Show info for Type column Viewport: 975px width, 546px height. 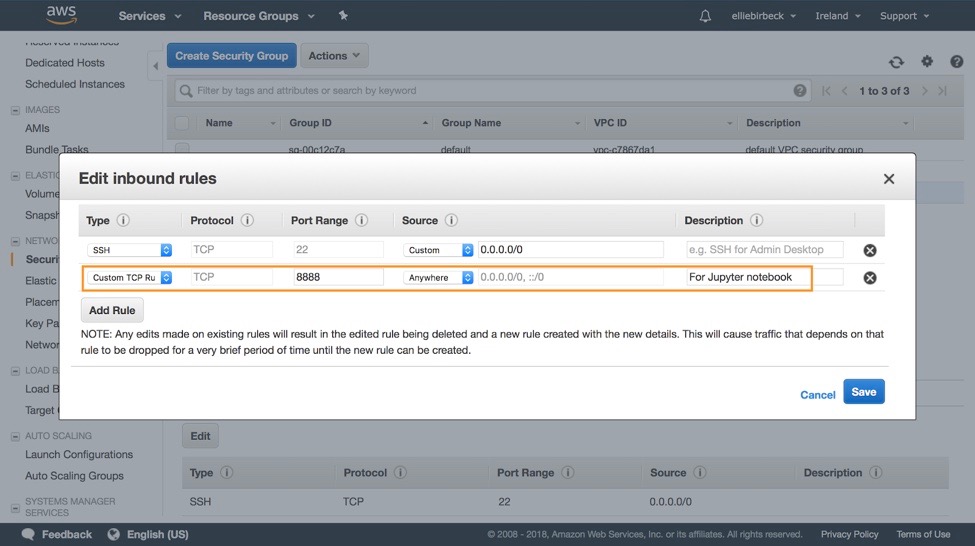pyautogui.click(x=123, y=220)
